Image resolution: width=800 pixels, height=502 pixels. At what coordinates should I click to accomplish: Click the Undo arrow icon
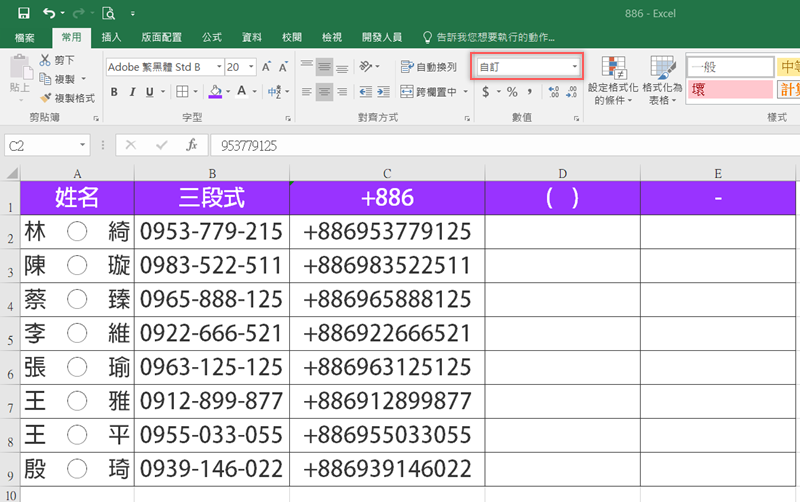point(50,13)
